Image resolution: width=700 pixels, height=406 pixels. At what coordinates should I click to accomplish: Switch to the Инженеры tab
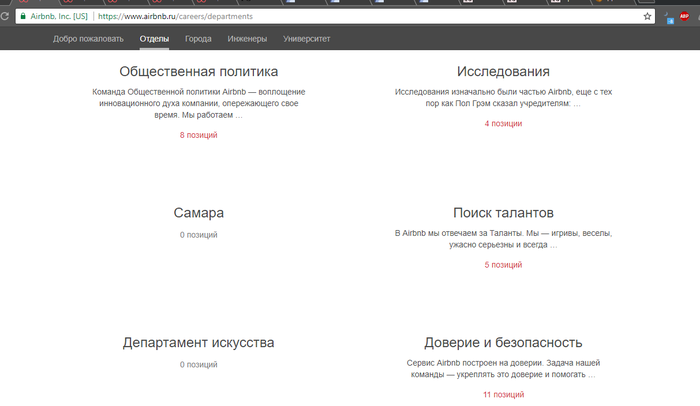pos(247,39)
